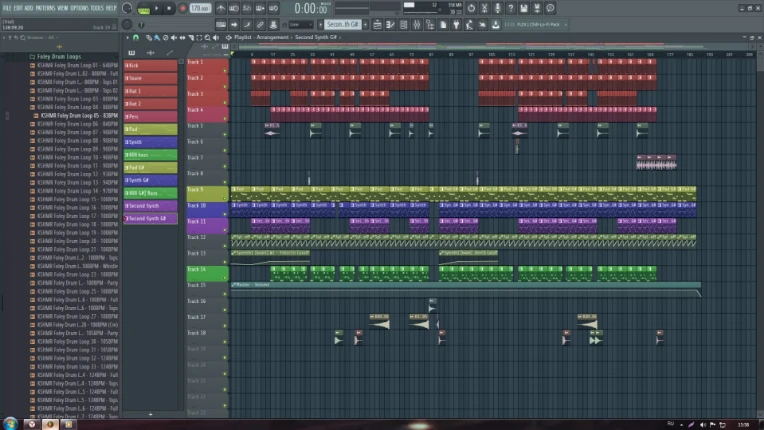Click the playback speaker tool in Playlist toolbar
Viewport: 764px width, 430px height.
pyautogui.click(x=216, y=37)
